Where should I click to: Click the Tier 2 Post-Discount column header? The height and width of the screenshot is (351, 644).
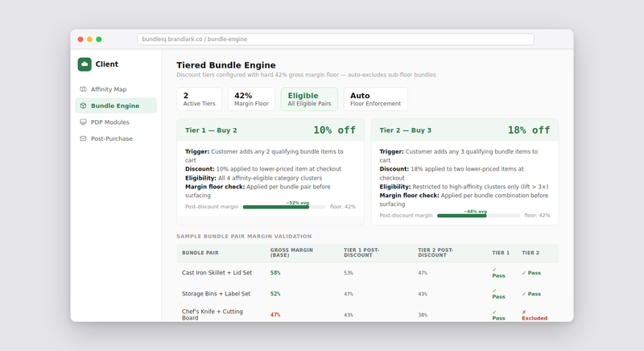[x=436, y=253]
